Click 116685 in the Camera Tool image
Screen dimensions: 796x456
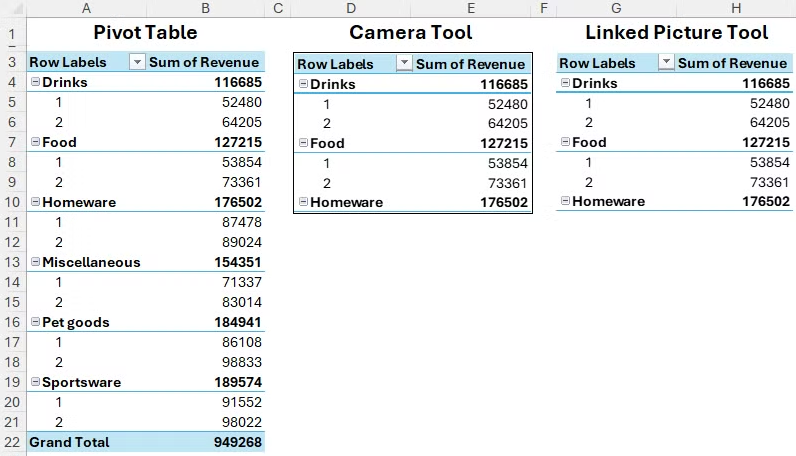point(504,84)
